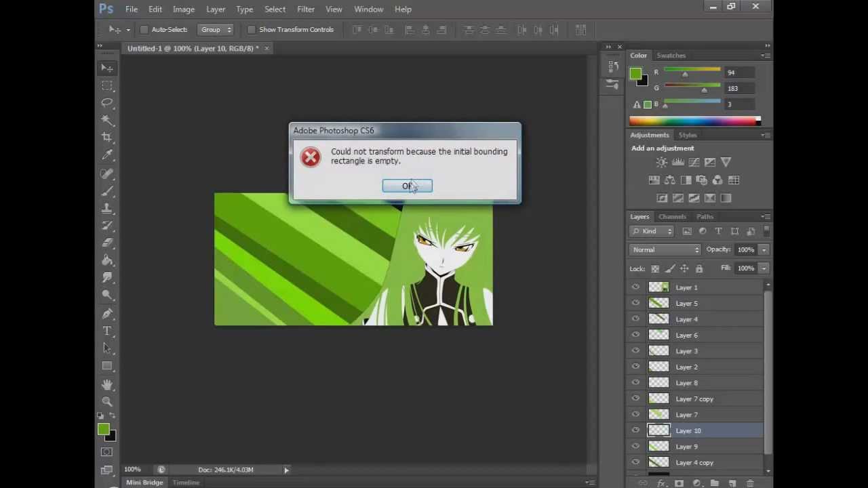Select the Path Selection tool
The image size is (868, 488).
click(107, 348)
